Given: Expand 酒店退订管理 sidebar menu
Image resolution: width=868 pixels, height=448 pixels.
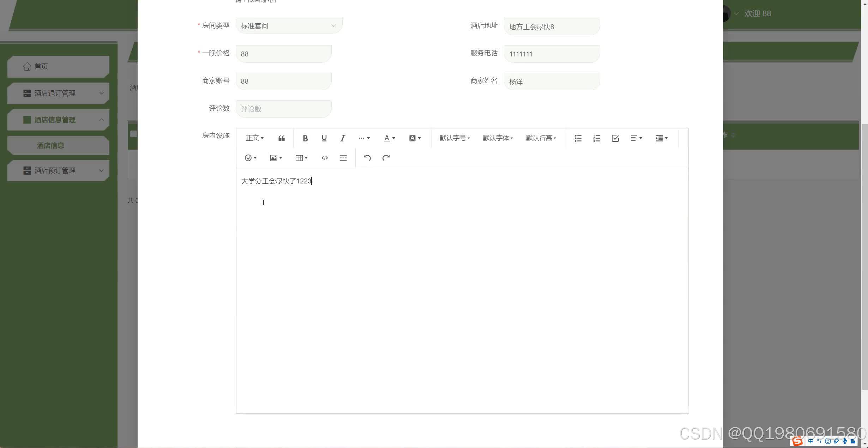Looking at the screenshot, I should [x=58, y=93].
